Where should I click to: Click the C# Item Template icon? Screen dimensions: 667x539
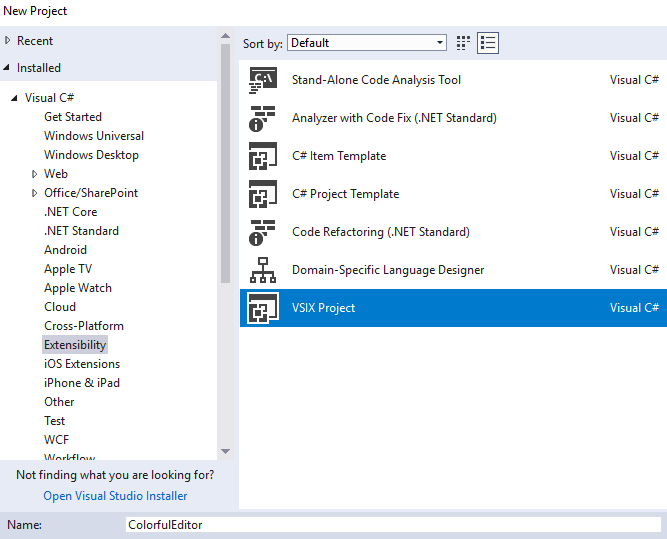[x=263, y=156]
